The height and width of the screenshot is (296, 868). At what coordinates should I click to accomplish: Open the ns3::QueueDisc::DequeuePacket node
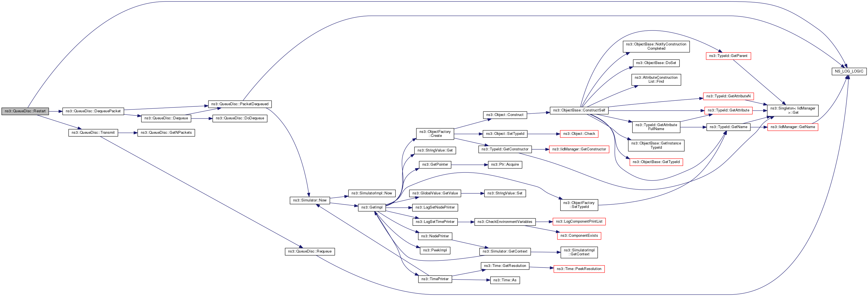(93, 111)
